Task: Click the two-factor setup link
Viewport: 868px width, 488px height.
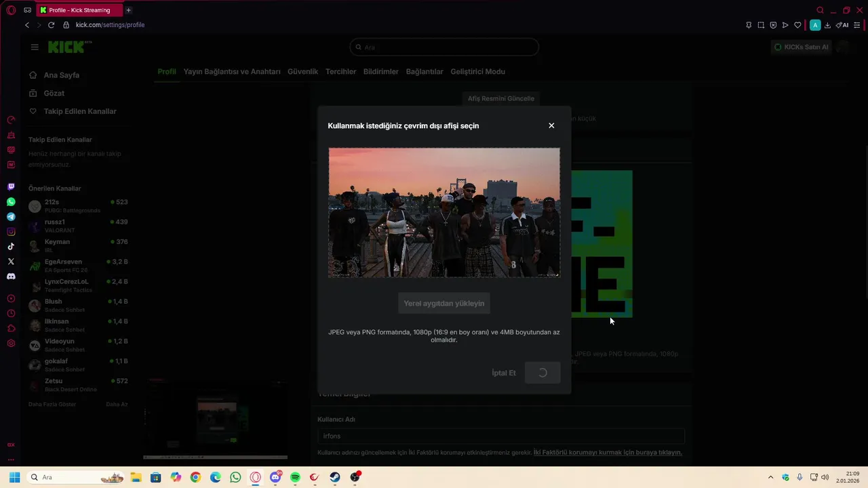Action: click(608, 452)
